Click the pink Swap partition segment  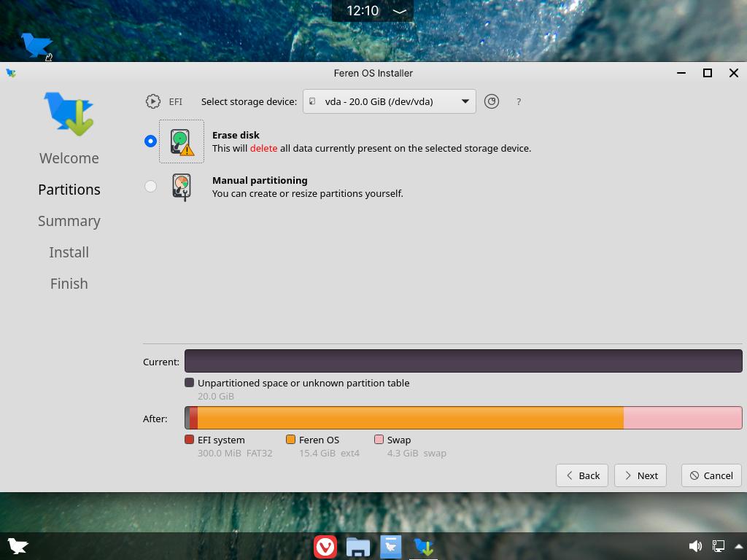click(x=683, y=418)
